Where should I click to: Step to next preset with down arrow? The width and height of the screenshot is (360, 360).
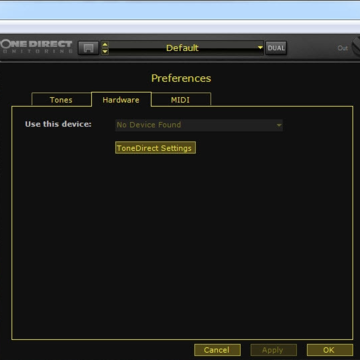[x=105, y=51]
